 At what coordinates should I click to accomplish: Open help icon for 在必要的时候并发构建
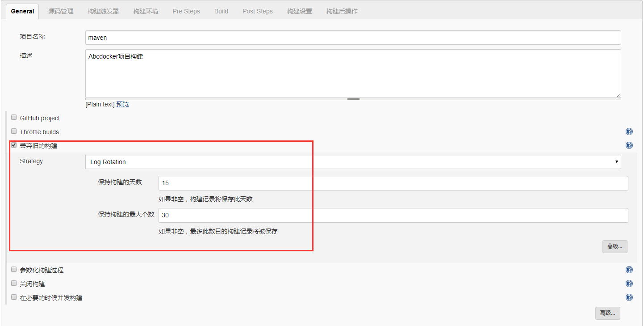629,297
